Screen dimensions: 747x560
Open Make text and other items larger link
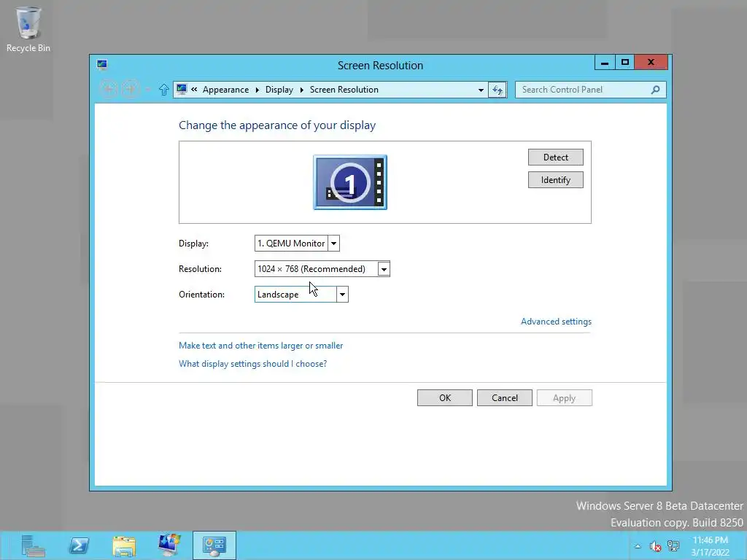click(x=260, y=346)
